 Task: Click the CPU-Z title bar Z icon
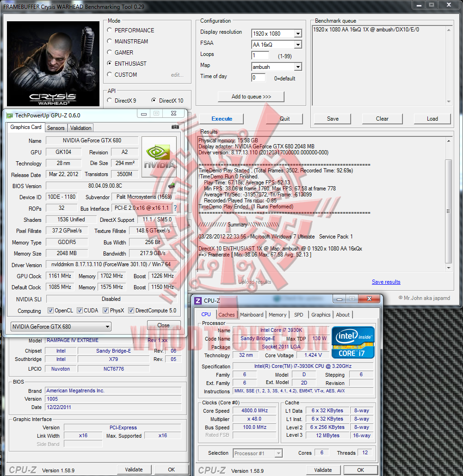point(198,300)
